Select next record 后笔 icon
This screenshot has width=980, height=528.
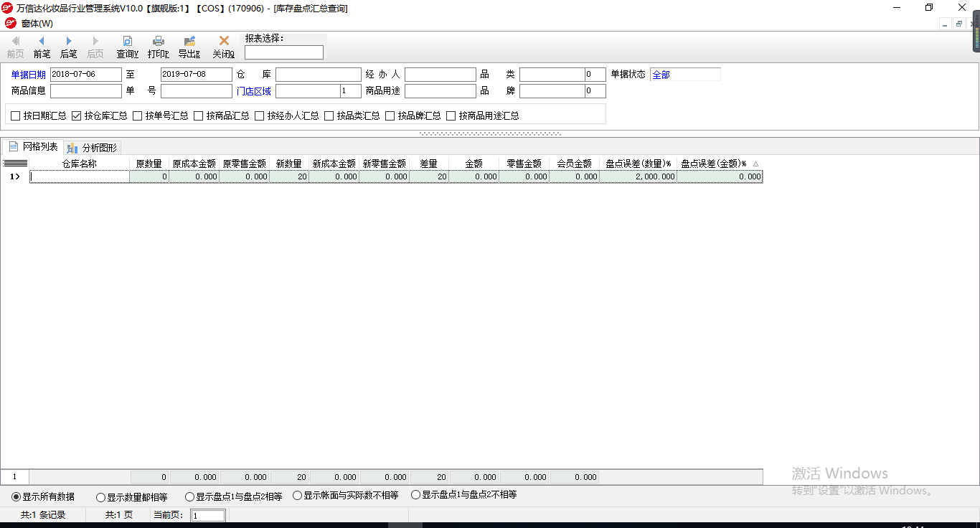(x=69, y=41)
